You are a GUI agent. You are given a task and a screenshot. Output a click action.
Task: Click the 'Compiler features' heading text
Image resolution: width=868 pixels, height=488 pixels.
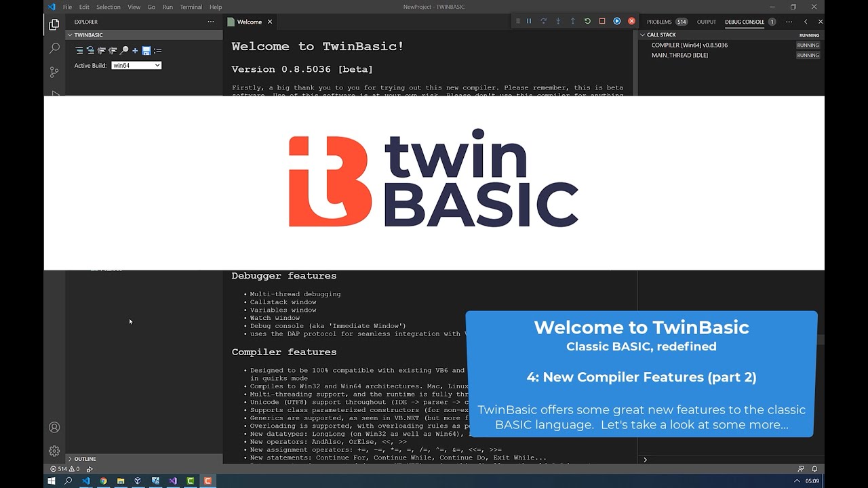point(284,352)
